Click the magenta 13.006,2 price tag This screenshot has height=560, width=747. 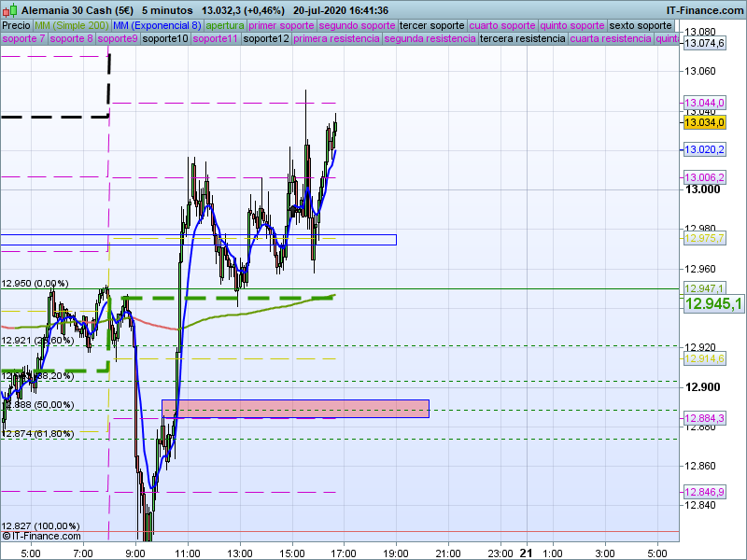click(704, 177)
